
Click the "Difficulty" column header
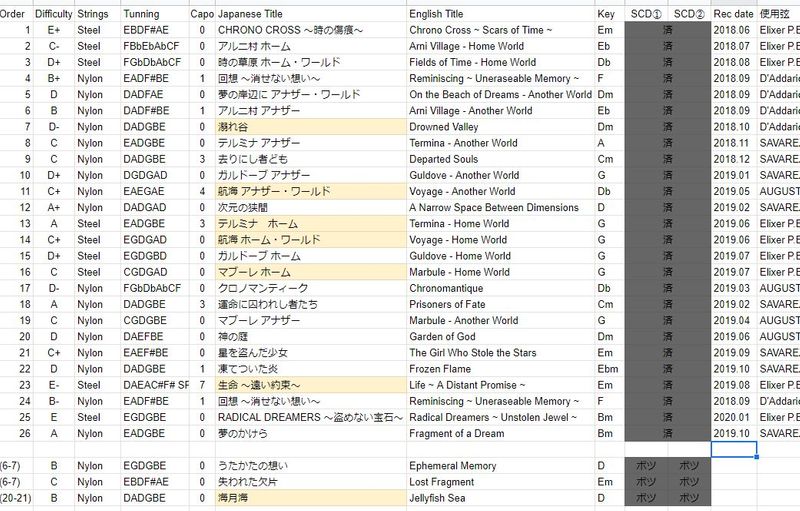[53, 15]
